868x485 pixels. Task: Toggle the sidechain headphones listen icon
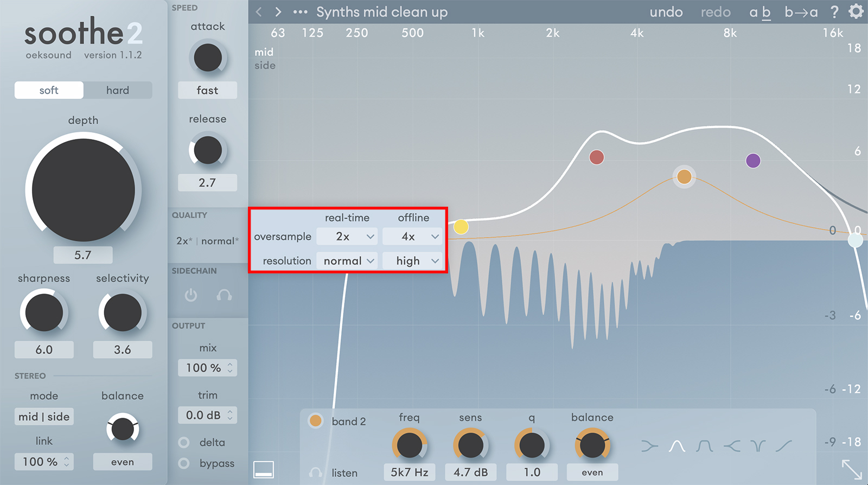pyautogui.click(x=224, y=296)
